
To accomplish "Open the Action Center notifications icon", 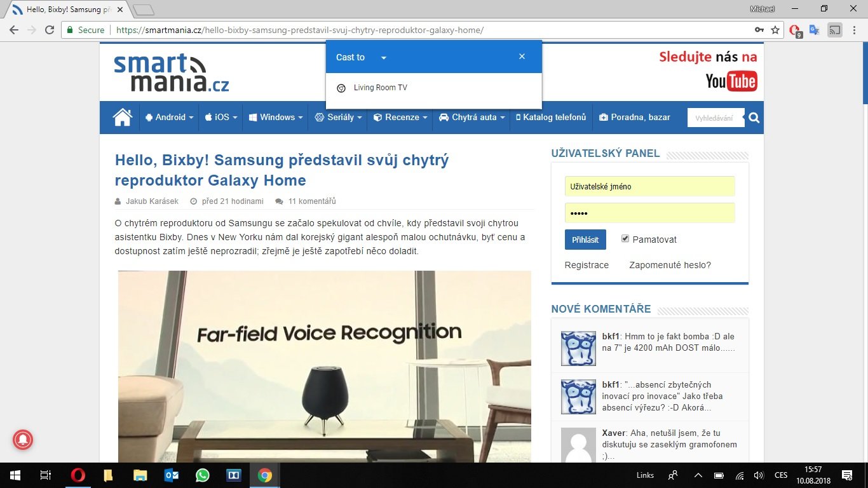I will click(x=846, y=475).
